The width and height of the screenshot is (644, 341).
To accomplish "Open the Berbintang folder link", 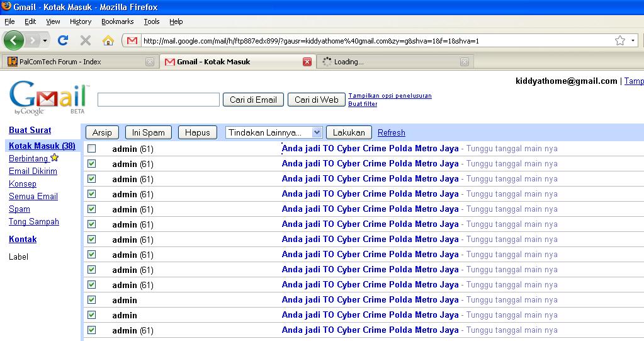I will click(x=28, y=158).
